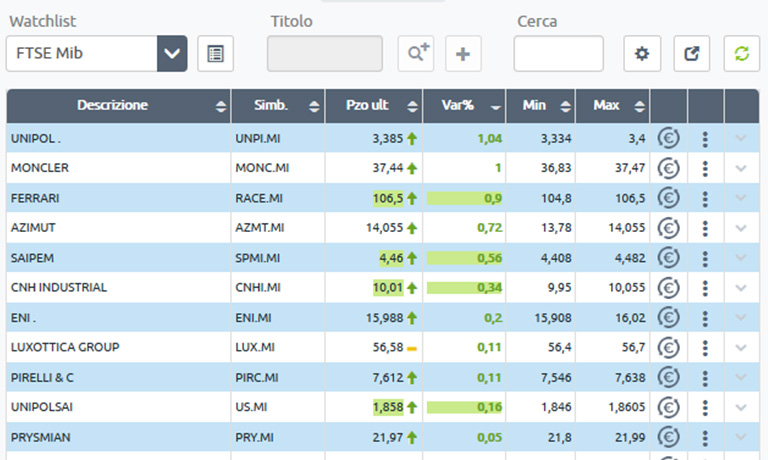Select the FERRARI description cell
The height and width of the screenshot is (460, 768).
tap(119, 198)
